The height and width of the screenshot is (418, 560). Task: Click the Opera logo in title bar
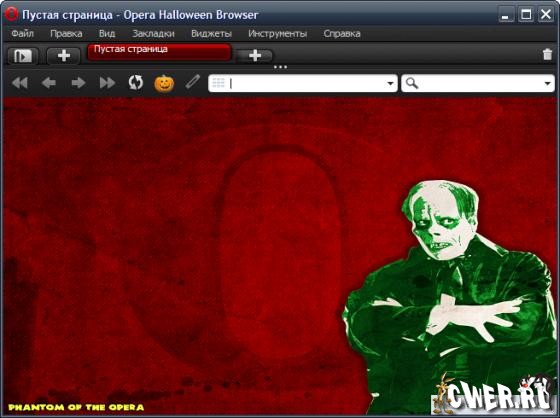[x=11, y=14]
